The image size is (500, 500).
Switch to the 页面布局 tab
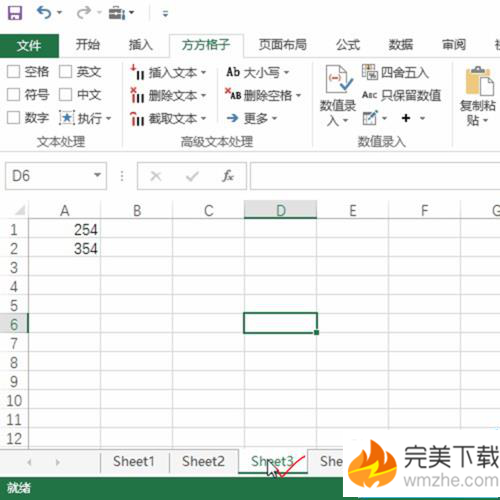283,44
